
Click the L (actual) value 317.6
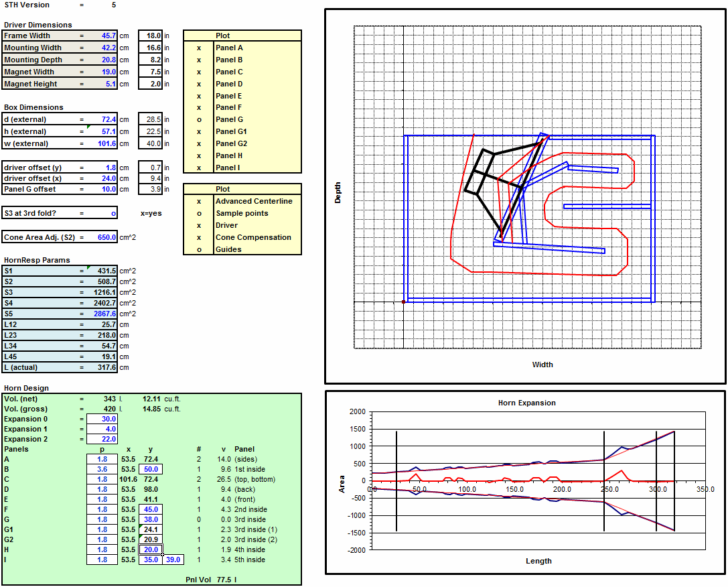tap(102, 367)
